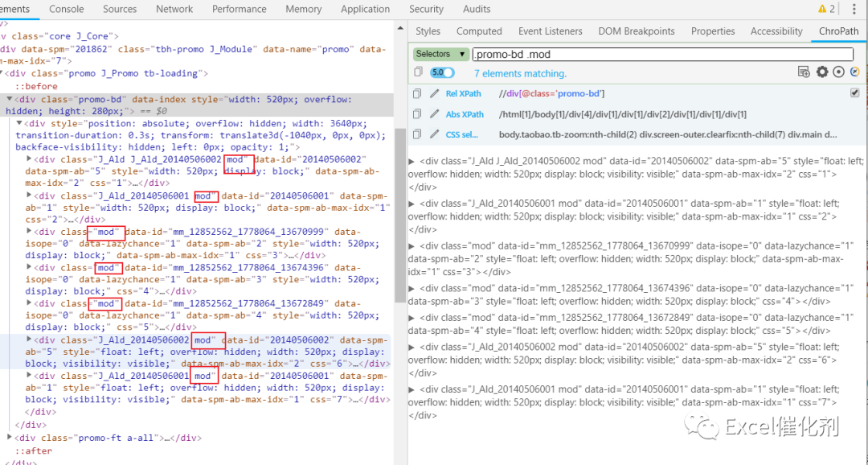Switch to the Console tab

point(67,9)
